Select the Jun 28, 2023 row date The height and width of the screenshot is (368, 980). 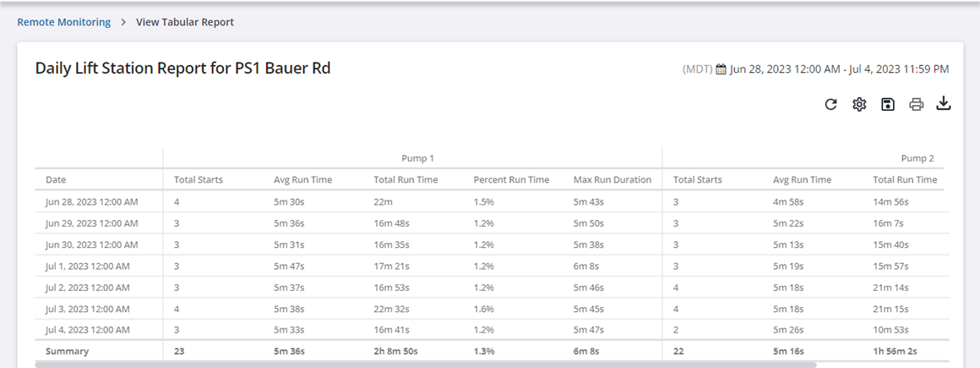[x=92, y=201]
